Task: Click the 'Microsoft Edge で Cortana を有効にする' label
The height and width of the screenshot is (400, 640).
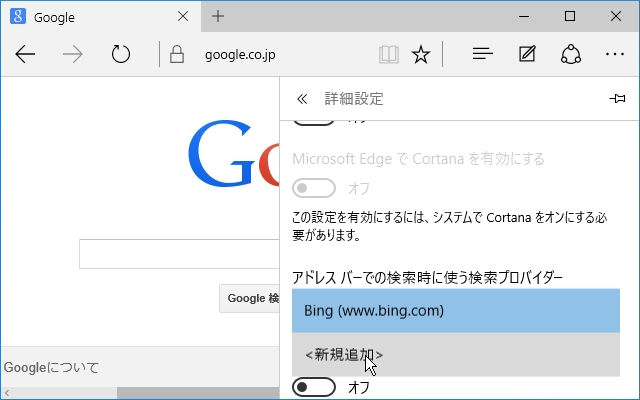Action: pyautogui.click(x=418, y=158)
